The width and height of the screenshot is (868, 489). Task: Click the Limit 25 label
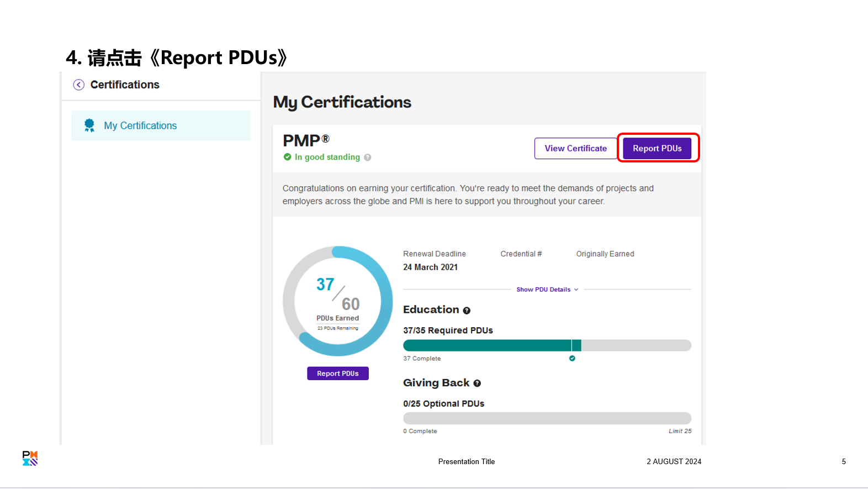coord(680,431)
